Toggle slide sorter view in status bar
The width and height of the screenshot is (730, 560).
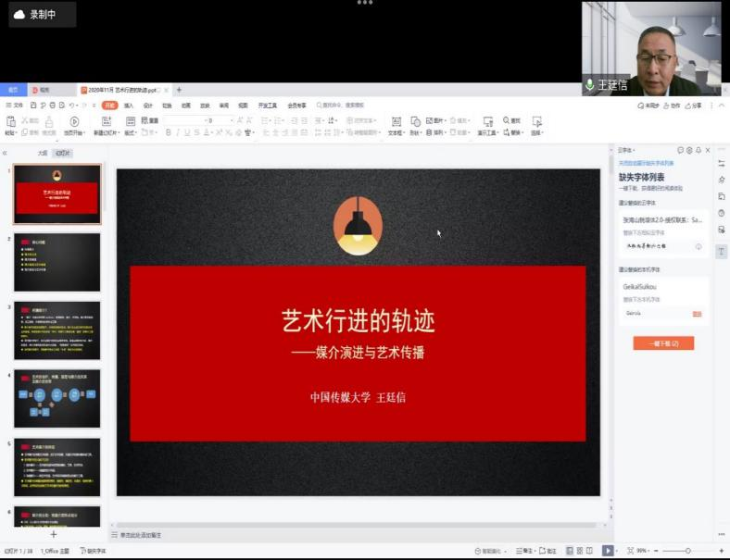[x=581, y=551]
